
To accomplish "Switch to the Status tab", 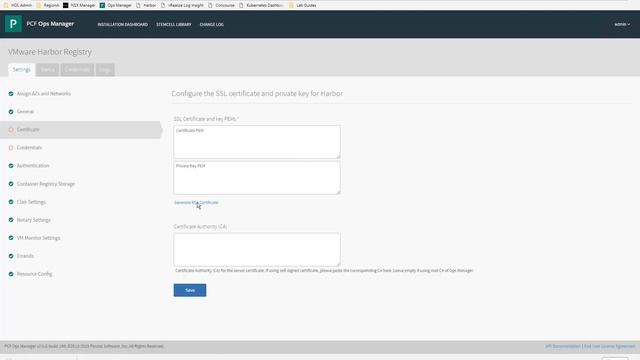I will coord(47,70).
